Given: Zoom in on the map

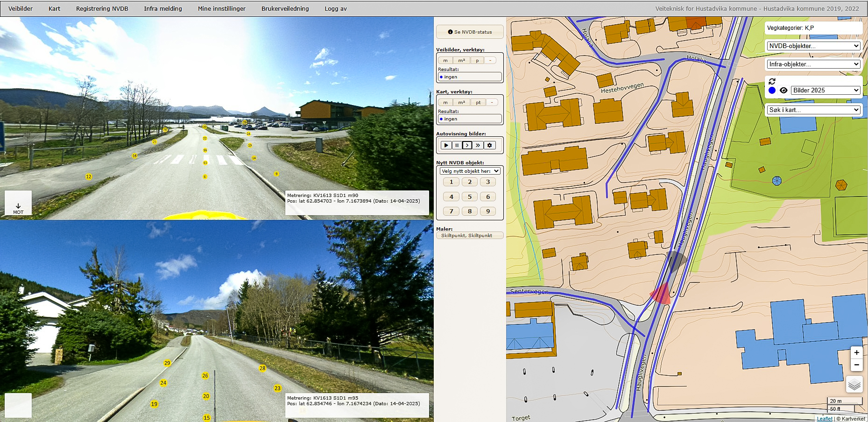Looking at the screenshot, I should point(856,353).
